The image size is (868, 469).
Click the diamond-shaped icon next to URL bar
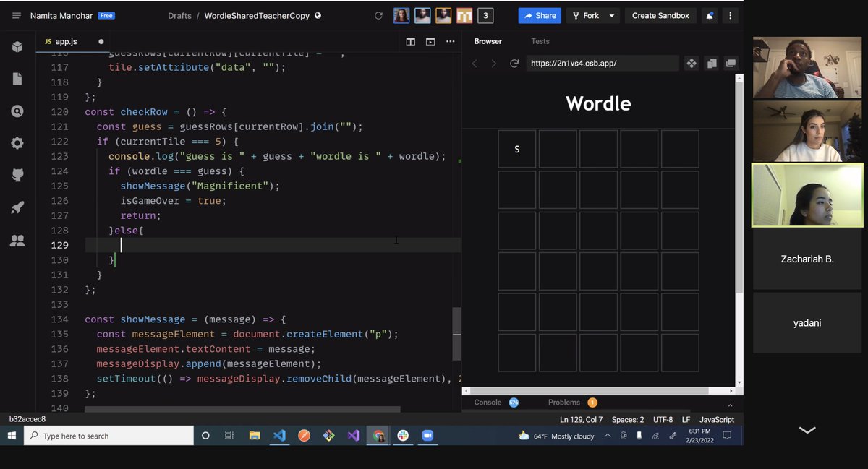[x=692, y=64]
